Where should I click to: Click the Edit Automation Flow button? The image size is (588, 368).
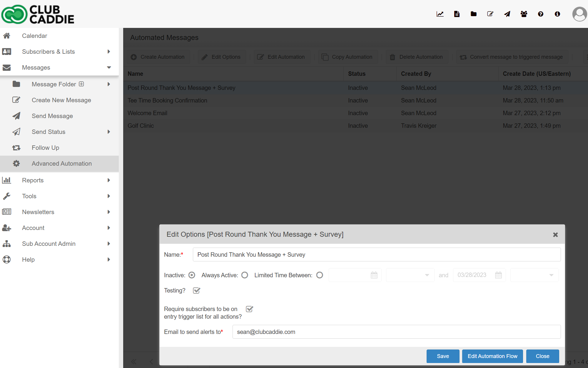tap(492, 356)
